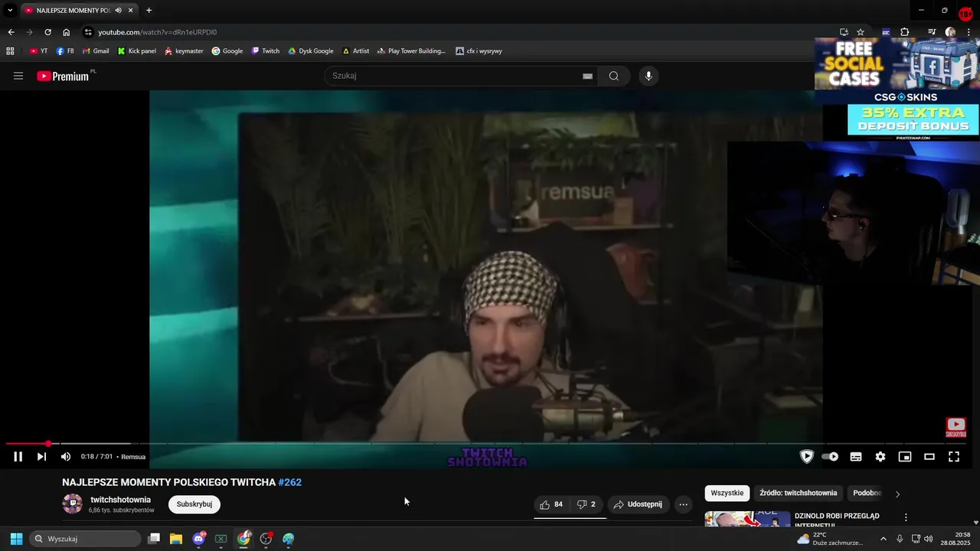The image size is (980, 551).
Task: Mute the video player volume
Action: pos(66,457)
